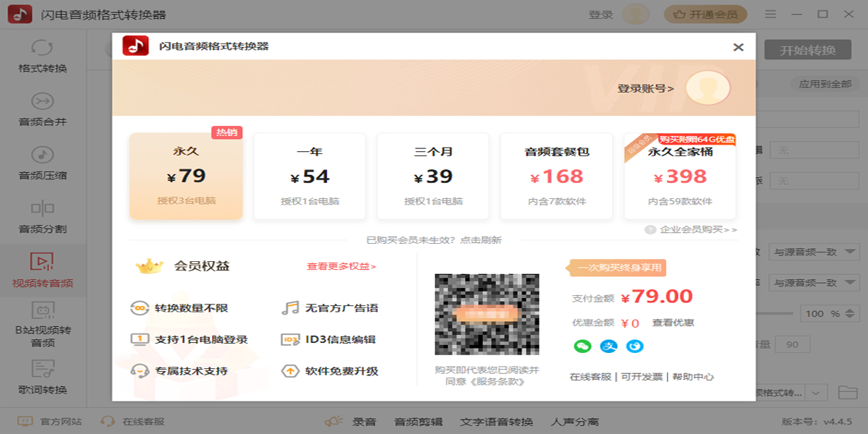Open 查看更多权益> link
This screenshot has width=868, height=434.
341,266
